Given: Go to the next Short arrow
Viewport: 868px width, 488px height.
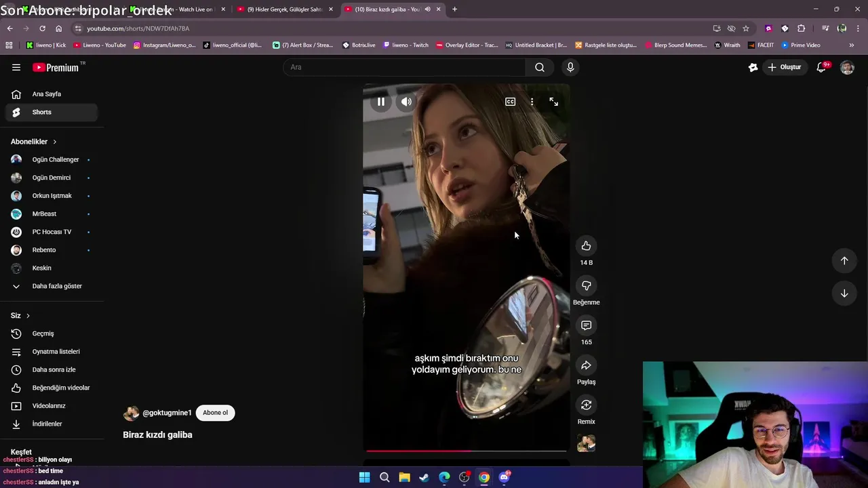Looking at the screenshot, I should coord(844,293).
